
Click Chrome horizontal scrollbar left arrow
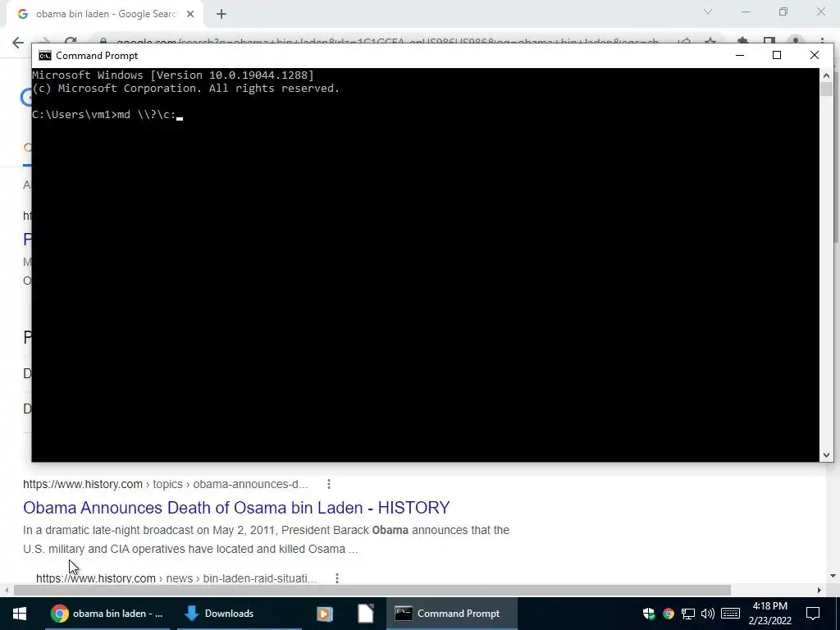(6, 591)
